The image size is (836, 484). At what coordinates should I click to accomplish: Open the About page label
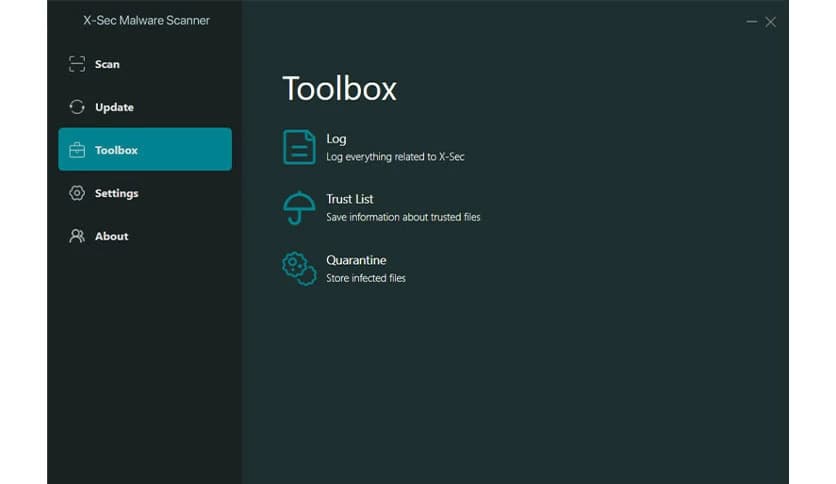pyautogui.click(x=111, y=236)
